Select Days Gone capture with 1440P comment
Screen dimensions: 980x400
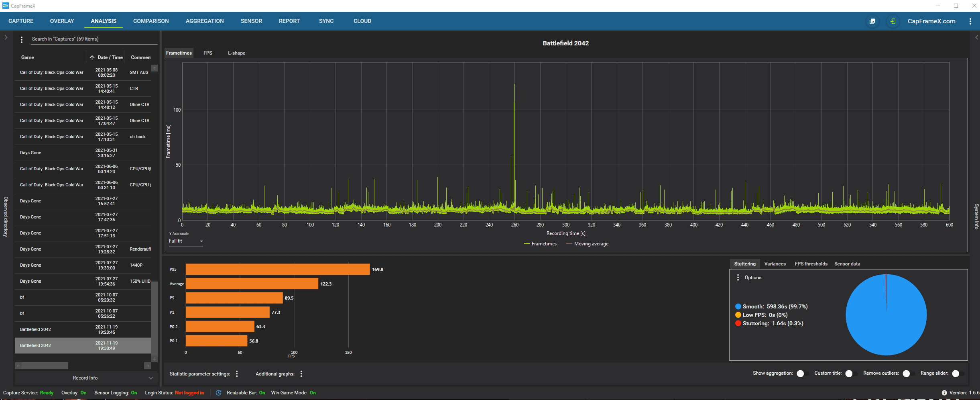83,265
